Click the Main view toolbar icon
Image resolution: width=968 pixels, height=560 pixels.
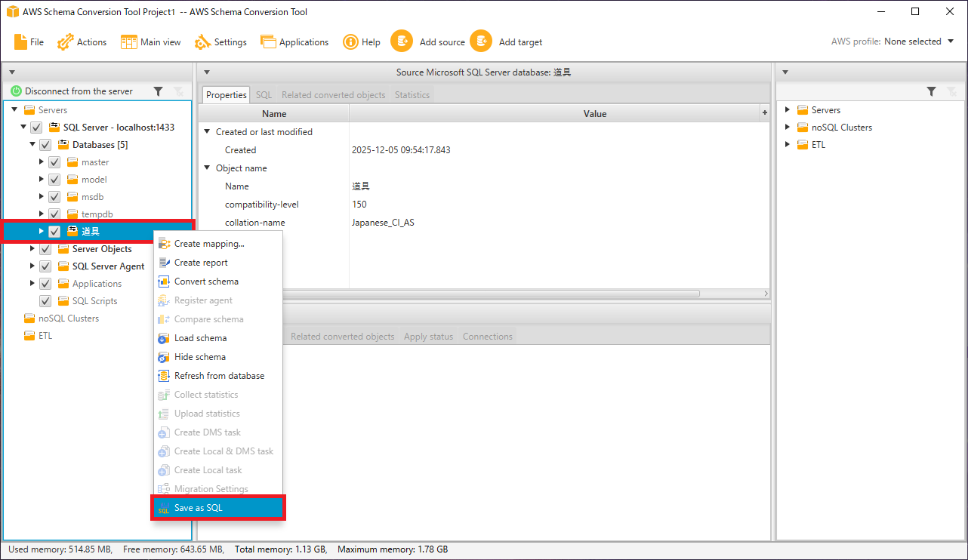(129, 42)
